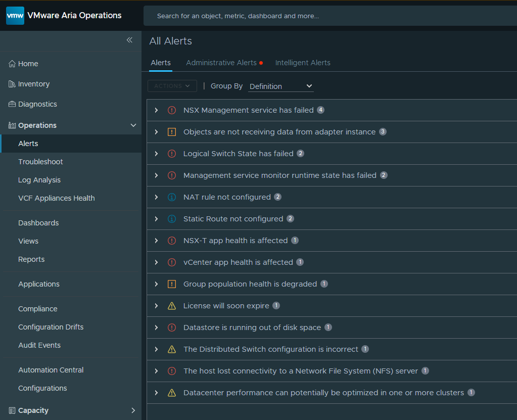Open Alerts in the Operations sidebar menu

click(x=71, y=144)
